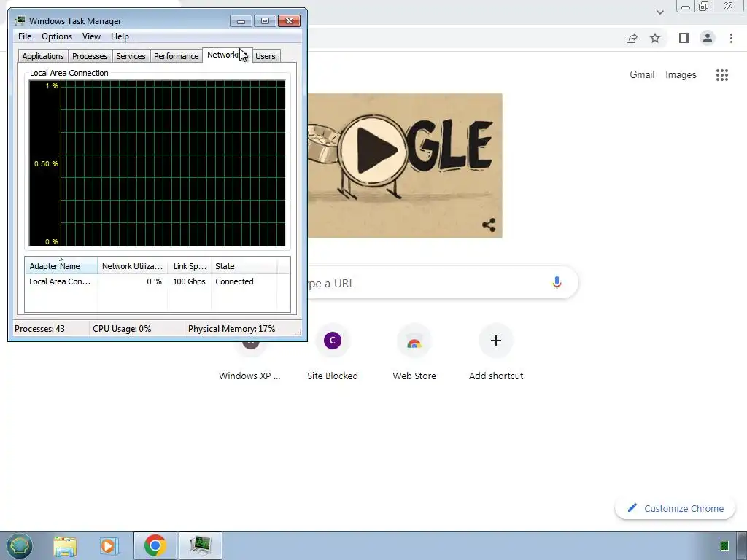The height and width of the screenshot is (560, 747).
Task: Open the Help menu in Task Manager
Action: tap(120, 36)
